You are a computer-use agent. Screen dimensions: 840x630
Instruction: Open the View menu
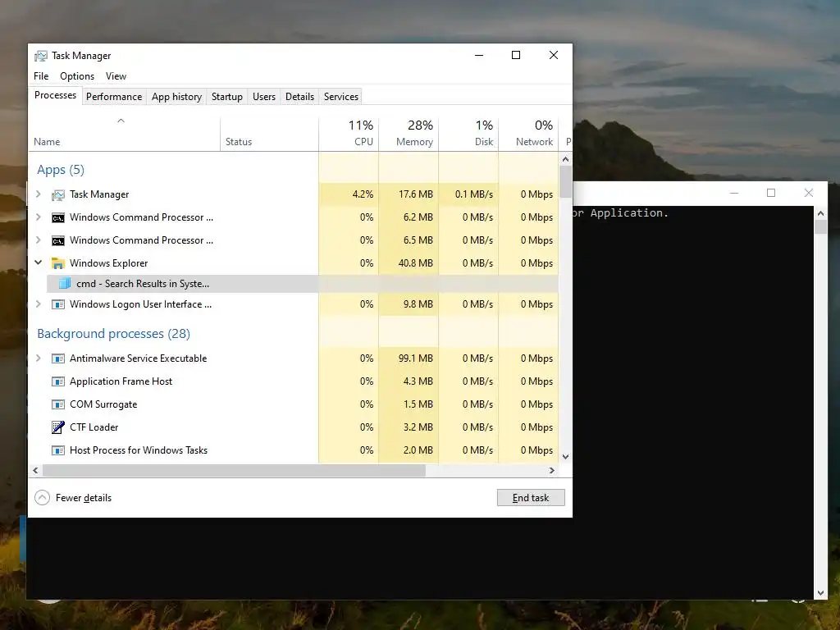click(116, 76)
